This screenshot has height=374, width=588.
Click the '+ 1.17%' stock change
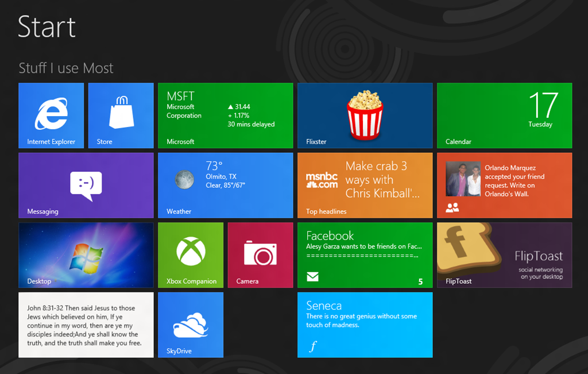coord(238,115)
